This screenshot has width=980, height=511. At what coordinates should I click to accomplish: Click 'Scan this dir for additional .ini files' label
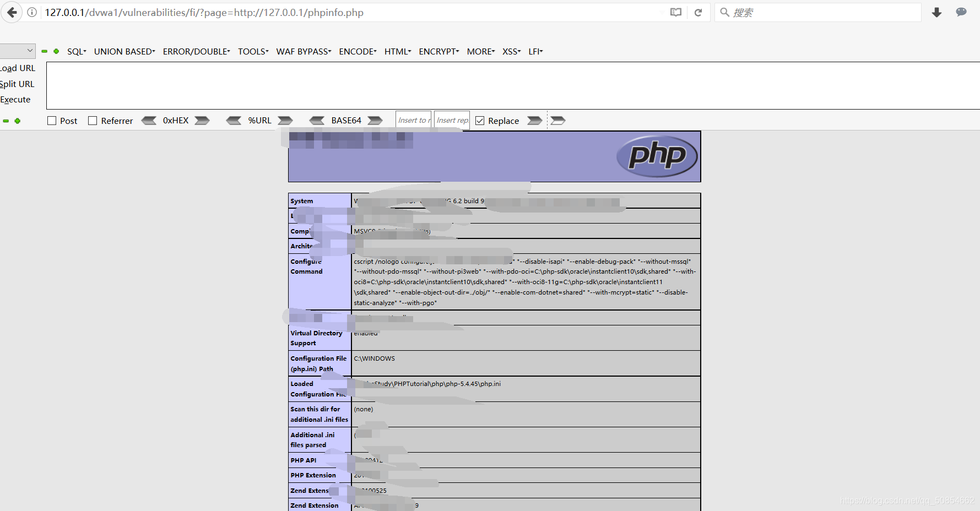tap(319, 414)
